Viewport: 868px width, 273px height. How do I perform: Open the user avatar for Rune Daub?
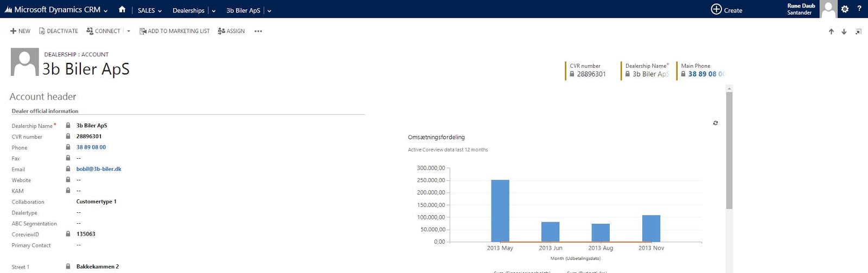(828, 9)
